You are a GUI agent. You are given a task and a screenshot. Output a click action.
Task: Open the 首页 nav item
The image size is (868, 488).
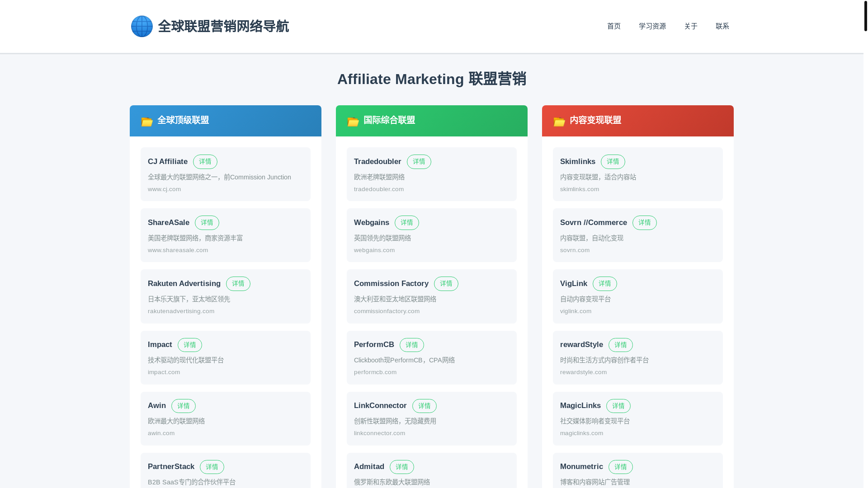(x=614, y=26)
